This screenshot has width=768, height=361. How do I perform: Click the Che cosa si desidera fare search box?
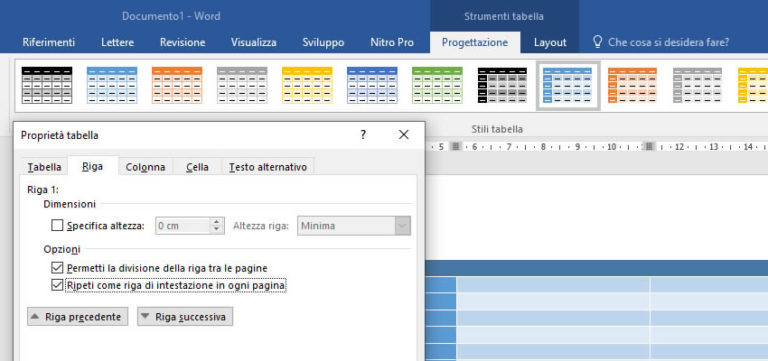[x=669, y=42]
